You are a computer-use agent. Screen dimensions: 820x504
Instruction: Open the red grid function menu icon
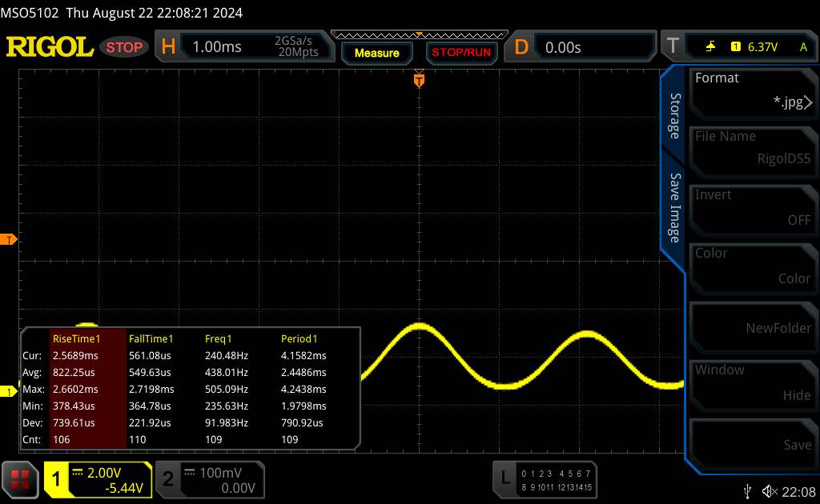pyautogui.click(x=21, y=478)
